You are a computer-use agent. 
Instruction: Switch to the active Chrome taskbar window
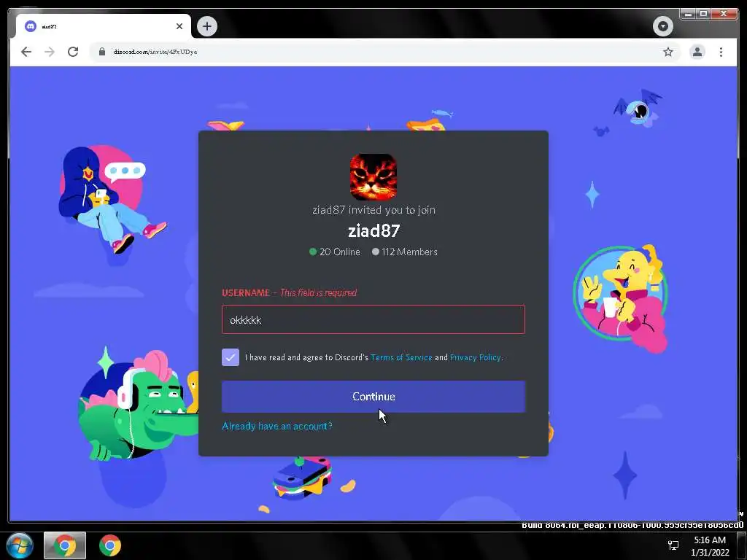coord(65,545)
